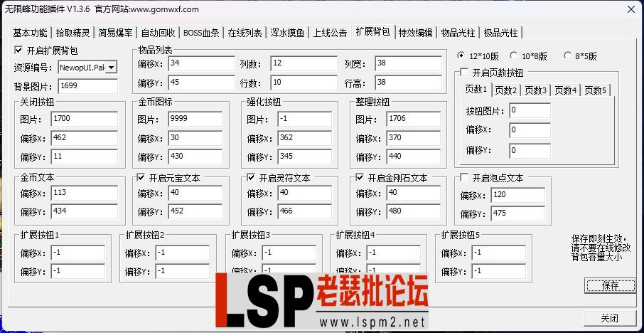644x333 pixels.
Task: Expand the 资源编号 NewopUI dropdown
Action: tap(112, 67)
